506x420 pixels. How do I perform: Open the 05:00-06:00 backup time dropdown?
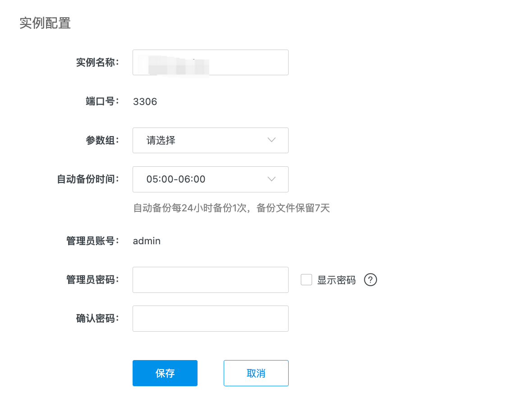point(210,179)
